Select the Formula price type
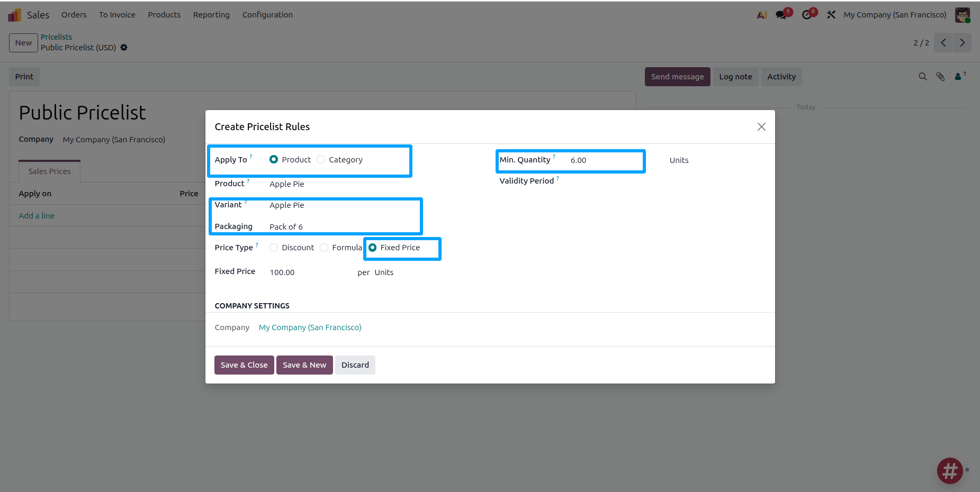Screen dimensions: 980x492 point(324,247)
